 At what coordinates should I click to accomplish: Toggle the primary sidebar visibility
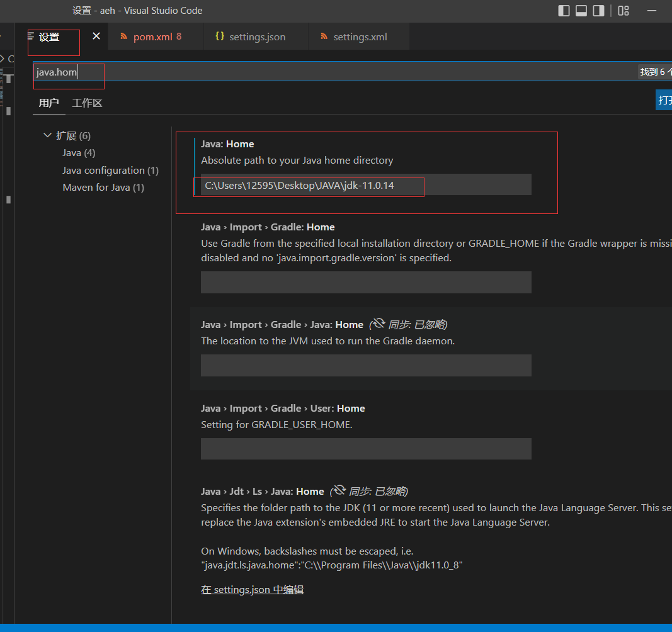[564, 10]
